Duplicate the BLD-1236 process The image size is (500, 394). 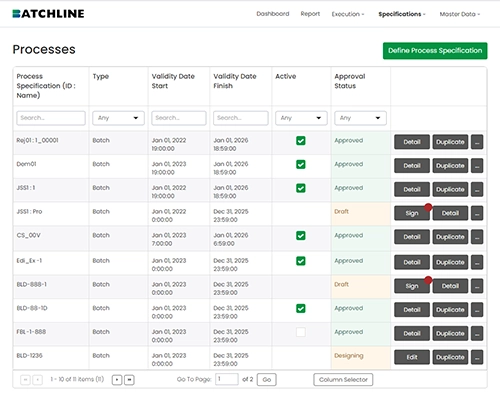[450, 357]
